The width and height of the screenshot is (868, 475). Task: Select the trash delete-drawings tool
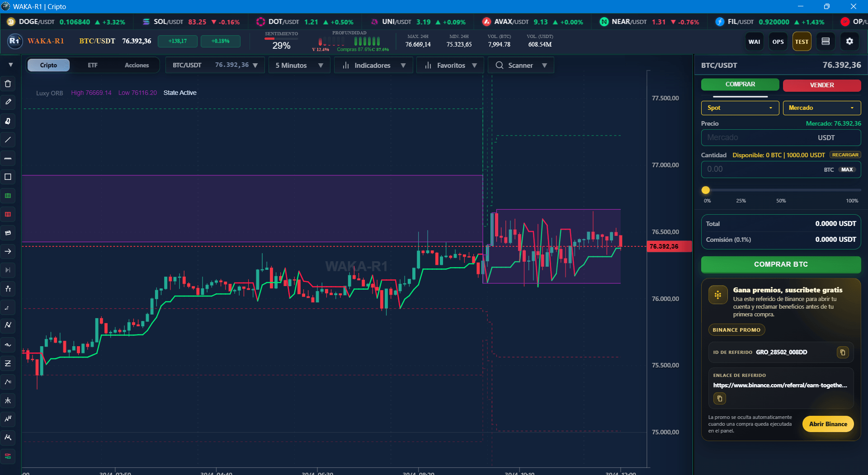(x=8, y=84)
